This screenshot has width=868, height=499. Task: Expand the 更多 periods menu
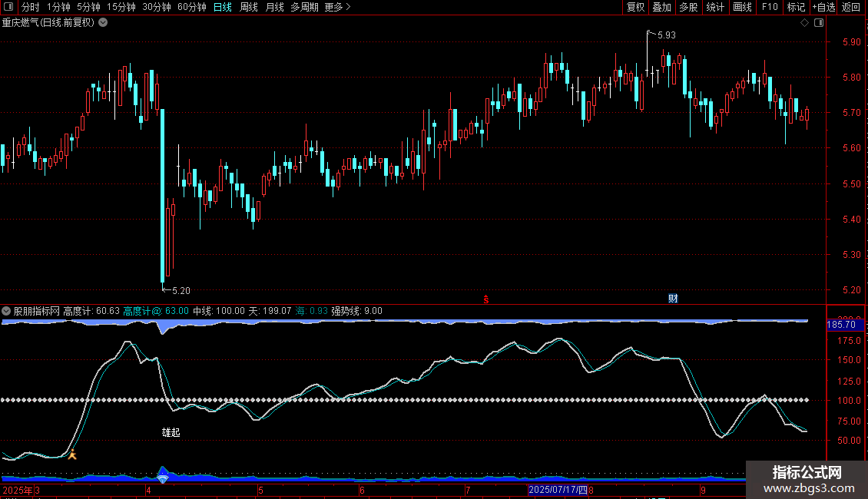pos(337,7)
